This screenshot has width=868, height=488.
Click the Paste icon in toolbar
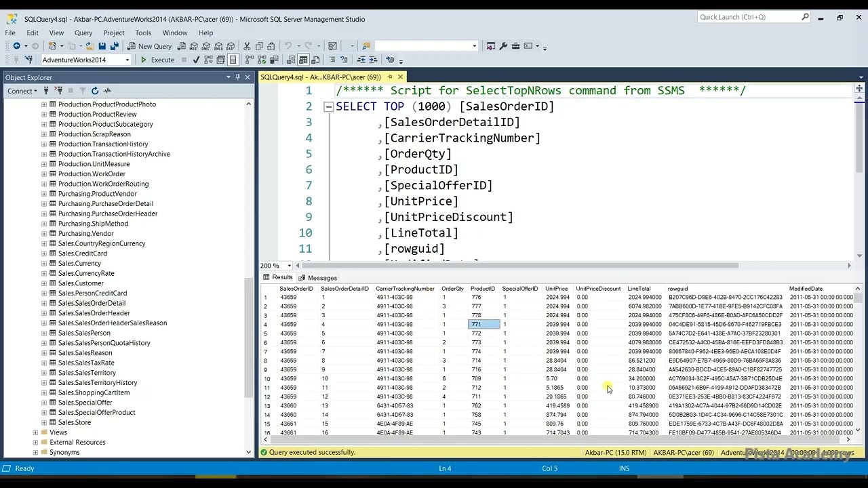pos(271,46)
